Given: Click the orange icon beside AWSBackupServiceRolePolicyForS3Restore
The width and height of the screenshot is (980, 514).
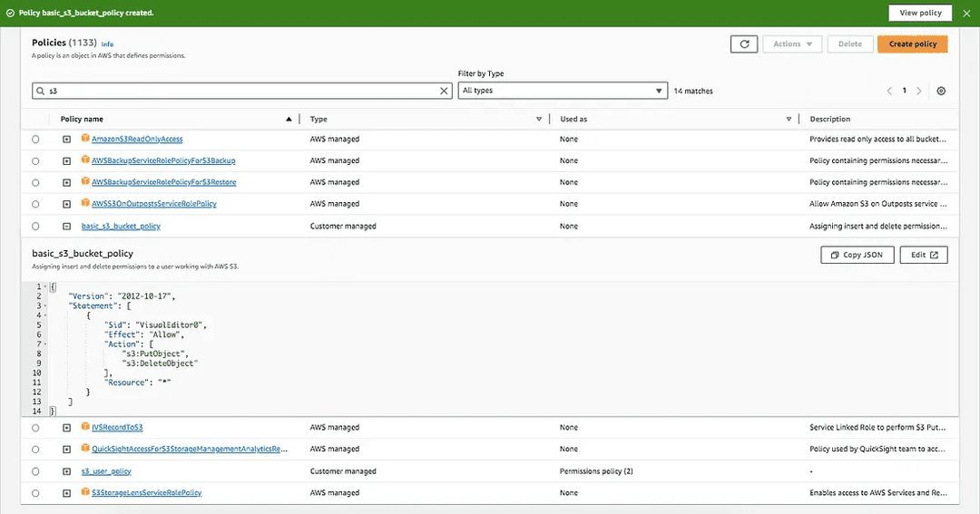Looking at the screenshot, I should [85, 181].
